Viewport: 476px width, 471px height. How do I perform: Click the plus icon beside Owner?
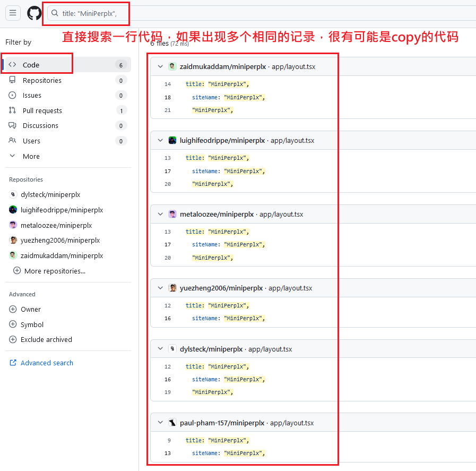13,309
